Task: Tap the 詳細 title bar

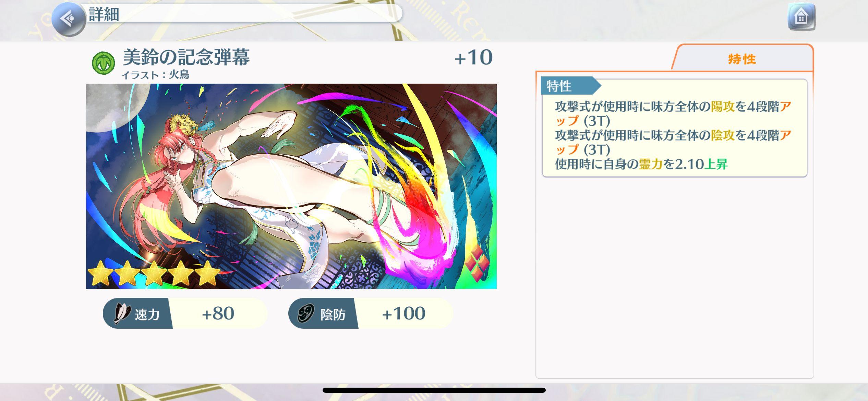Action: 243,14
